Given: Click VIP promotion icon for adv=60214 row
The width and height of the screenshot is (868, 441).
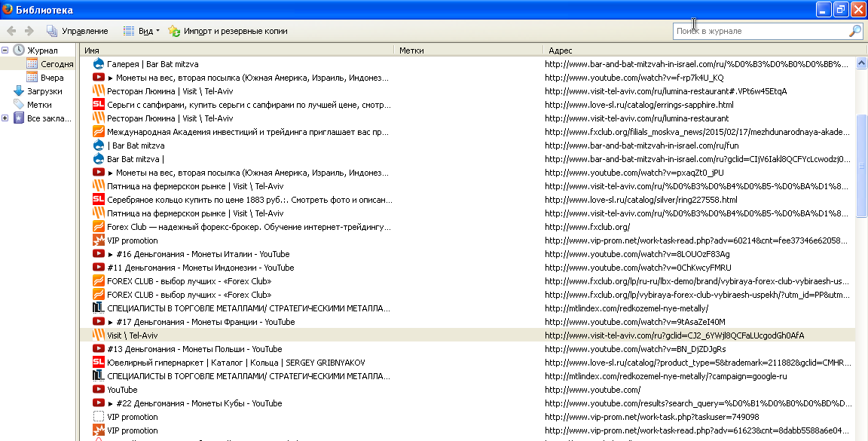Looking at the screenshot, I should tap(99, 240).
